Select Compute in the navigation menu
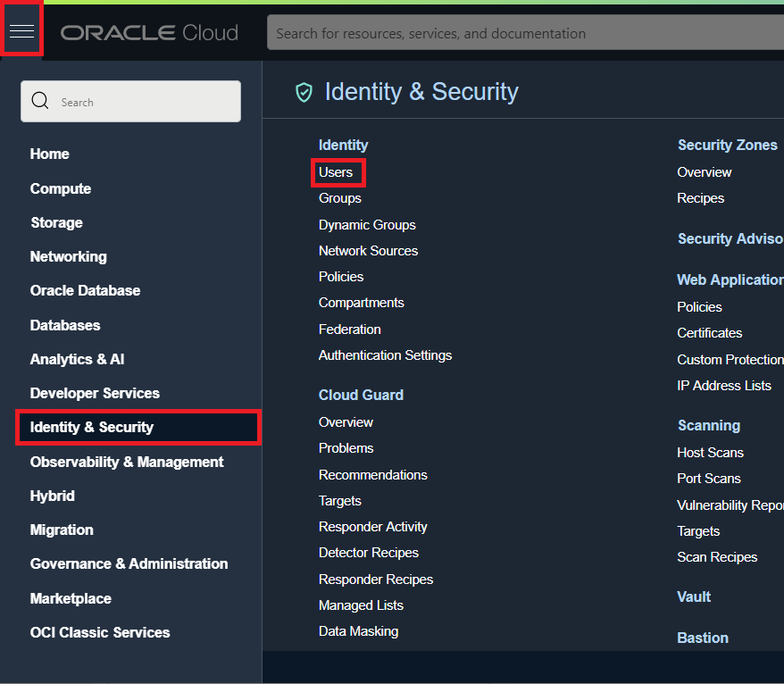 61,189
